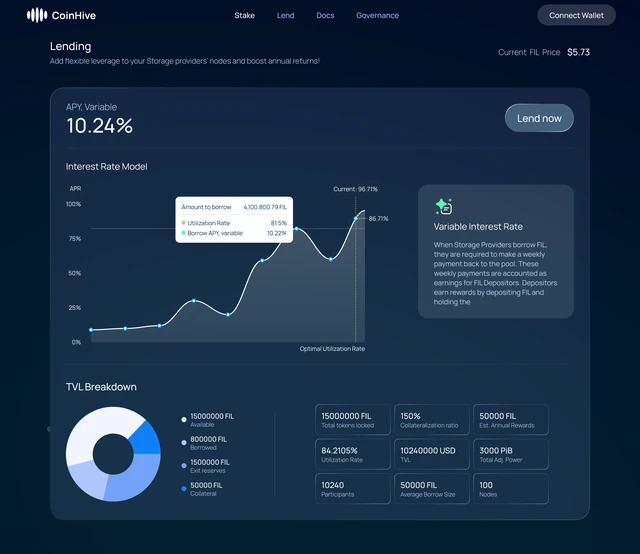Click the 100 Nodes card

pos(511,489)
